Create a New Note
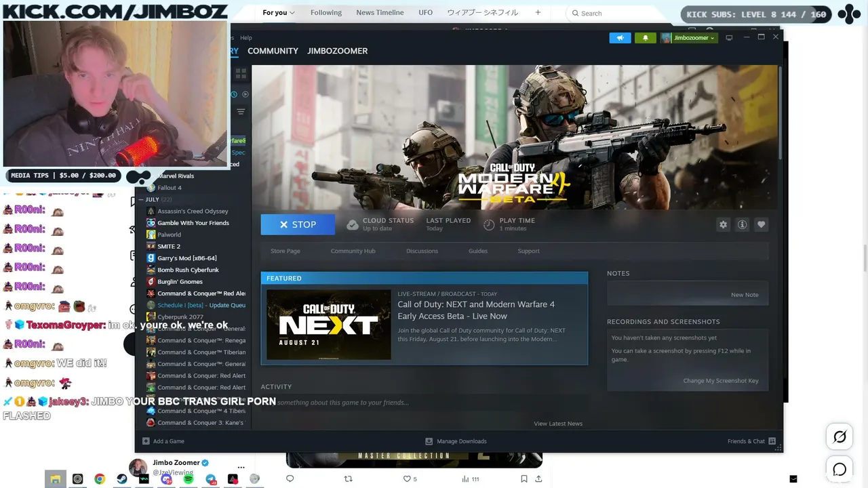The width and height of the screenshot is (868, 488). point(745,295)
